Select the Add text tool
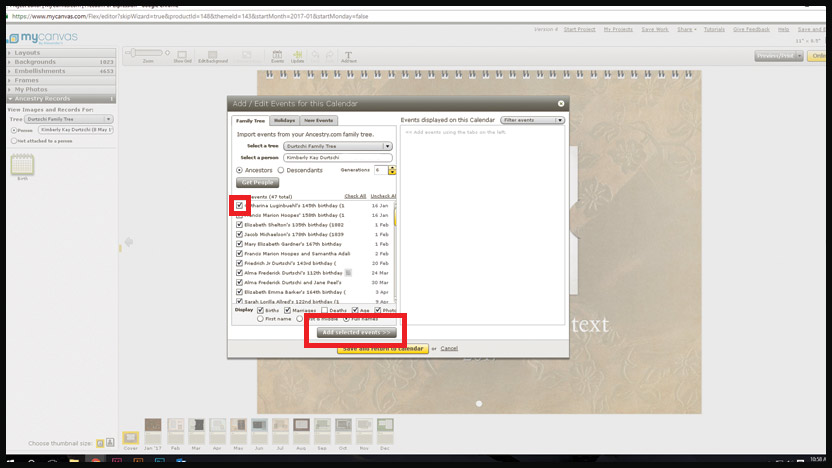This screenshot has width=832, height=468. 349,56
